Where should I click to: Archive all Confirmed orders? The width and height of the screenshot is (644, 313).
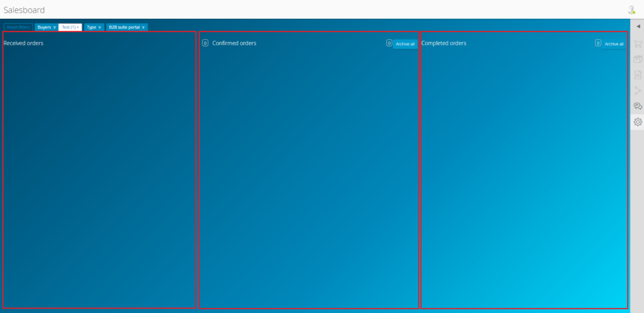pyautogui.click(x=406, y=44)
